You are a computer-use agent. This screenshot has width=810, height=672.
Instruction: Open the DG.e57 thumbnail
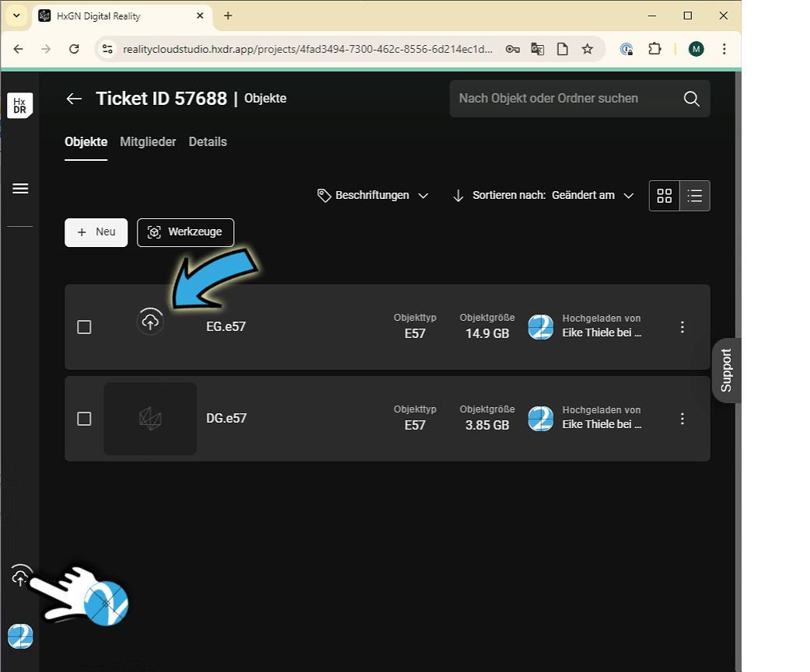[x=150, y=419]
